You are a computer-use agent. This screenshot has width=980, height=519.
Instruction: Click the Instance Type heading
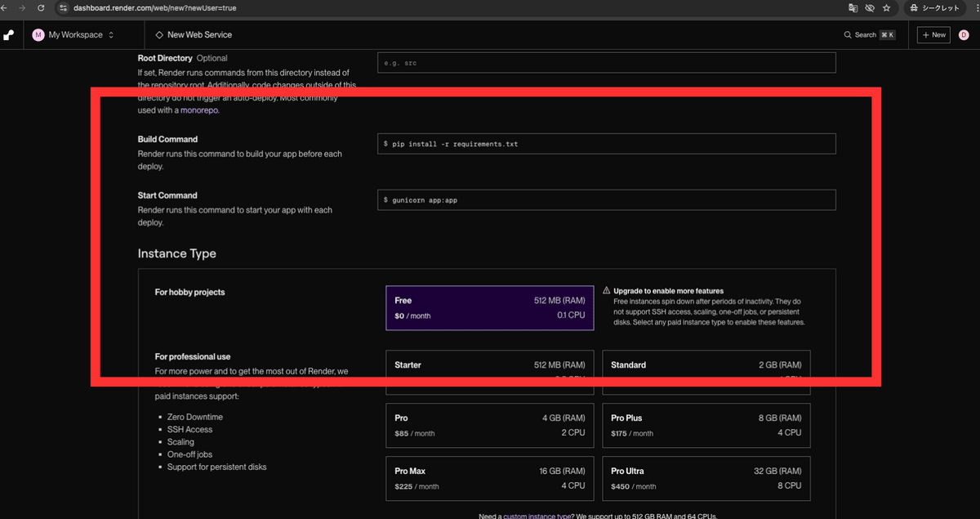177,253
